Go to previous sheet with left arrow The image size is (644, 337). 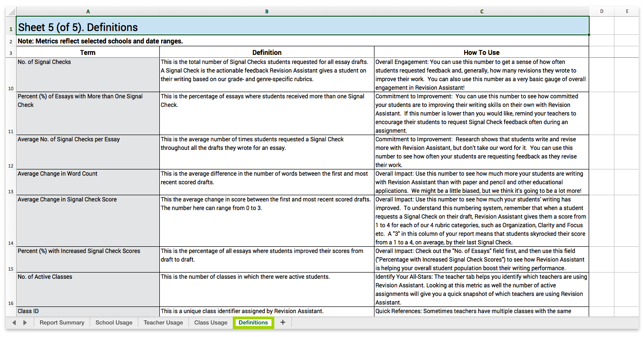[14, 323]
